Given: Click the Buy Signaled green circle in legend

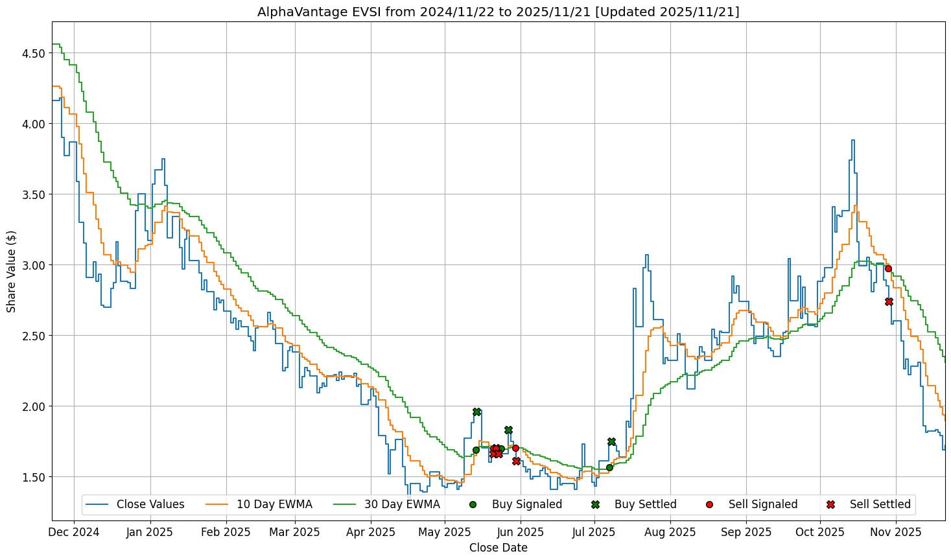Looking at the screenshot, I should click(x=473, y=504).
